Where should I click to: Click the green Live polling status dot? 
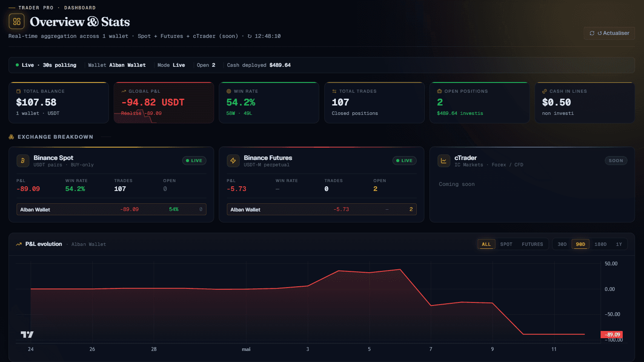pos(17,65)
